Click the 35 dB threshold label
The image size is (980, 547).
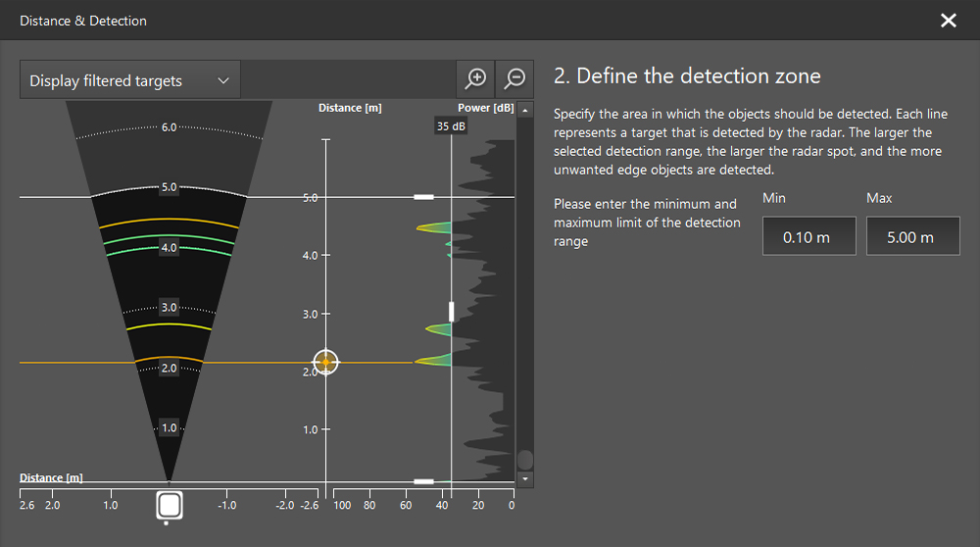(x=451, y=126)
